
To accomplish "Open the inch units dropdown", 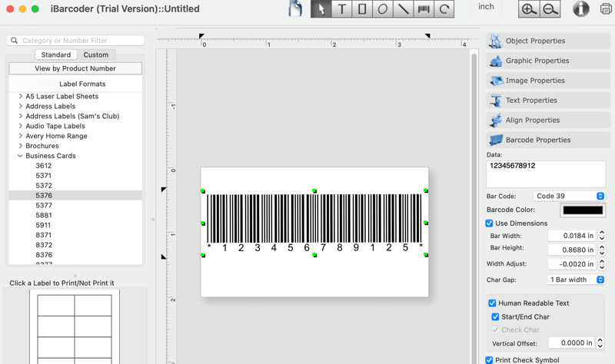I will 486,7.
